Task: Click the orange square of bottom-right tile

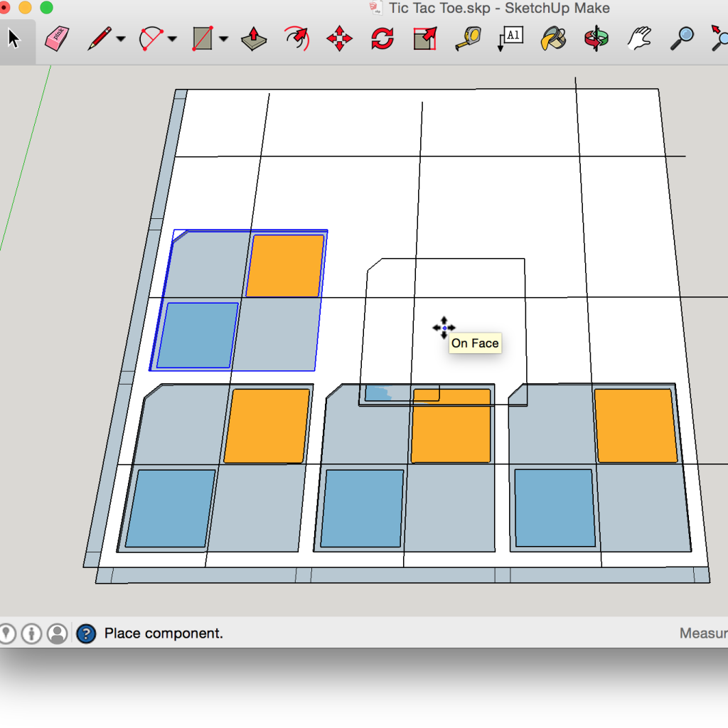Action: pos(635,426)
